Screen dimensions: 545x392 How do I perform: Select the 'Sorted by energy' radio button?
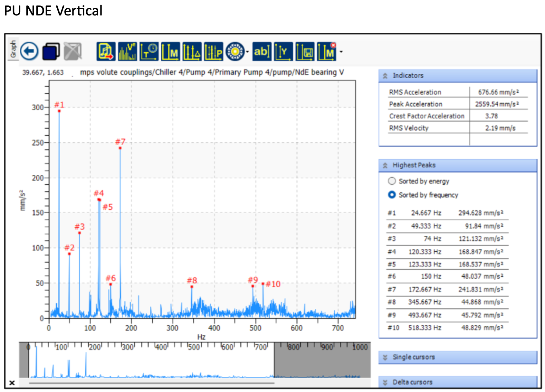(392, 181)
